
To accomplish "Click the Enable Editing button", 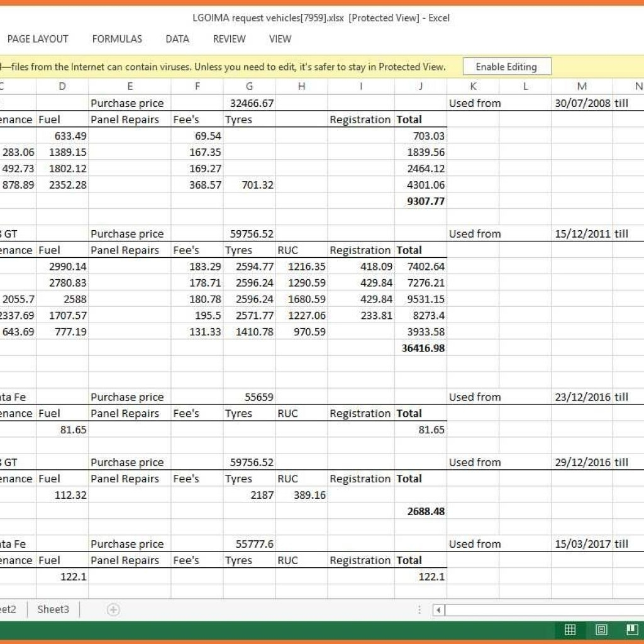I will (x=507, y=66).
